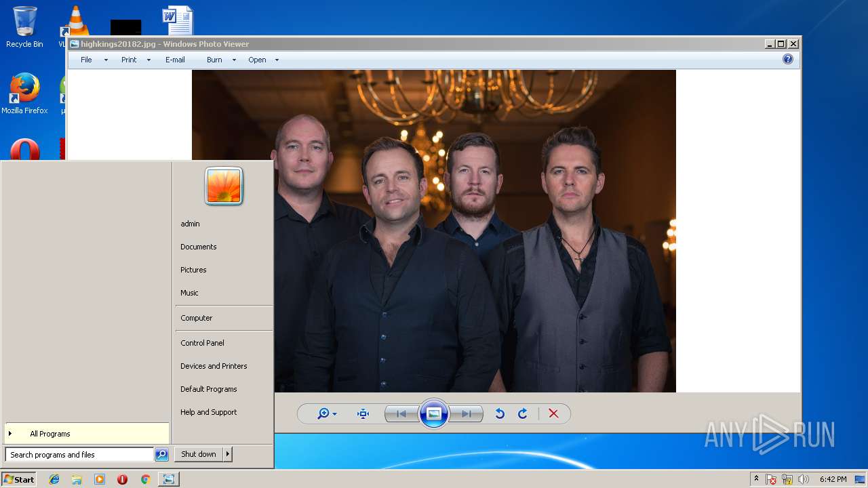Open the Burn menu
The width and height of the screenshot is (868, 488).
pyautogui.click(x=214, y=60)
